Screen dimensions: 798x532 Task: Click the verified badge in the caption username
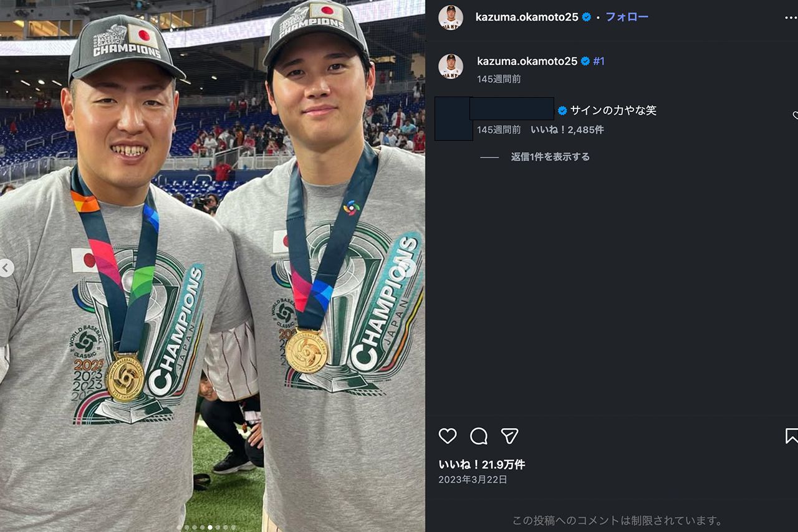tap(584, 61)
